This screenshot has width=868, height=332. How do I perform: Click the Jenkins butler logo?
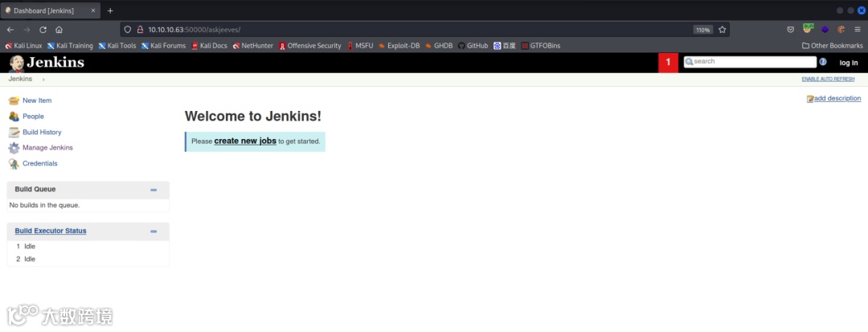point(17,63)
